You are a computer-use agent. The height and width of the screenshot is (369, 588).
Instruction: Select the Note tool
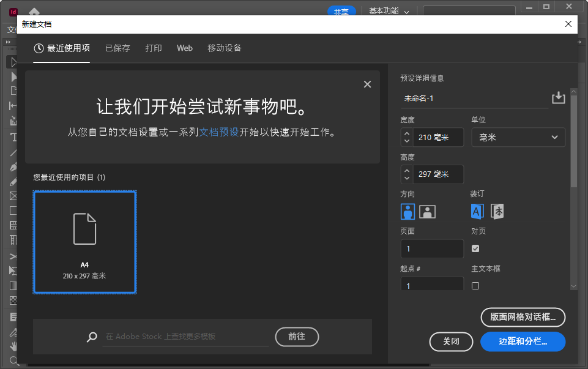coord(13,317)
